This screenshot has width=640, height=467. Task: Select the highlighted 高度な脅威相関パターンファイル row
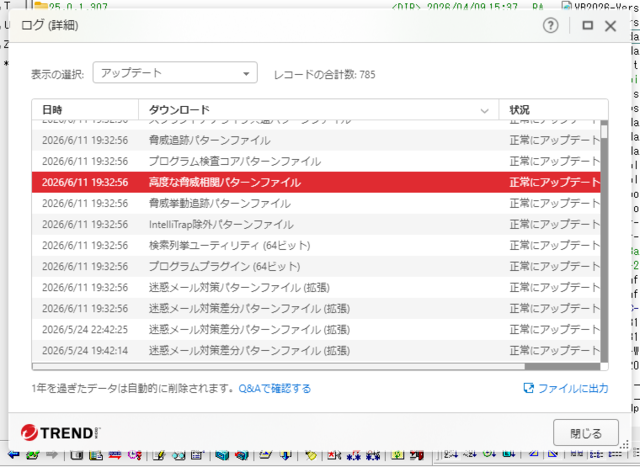(x=316, y=182)
